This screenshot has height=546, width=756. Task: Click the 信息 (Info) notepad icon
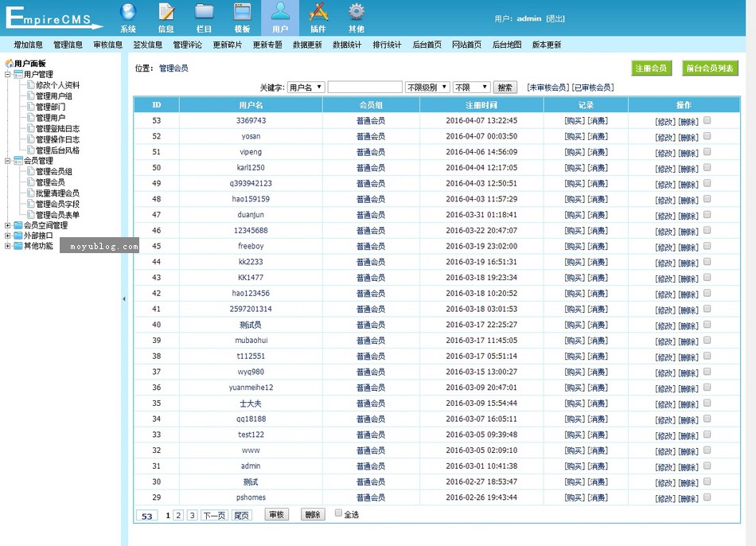pyautogui.click(x=166, y=12)
